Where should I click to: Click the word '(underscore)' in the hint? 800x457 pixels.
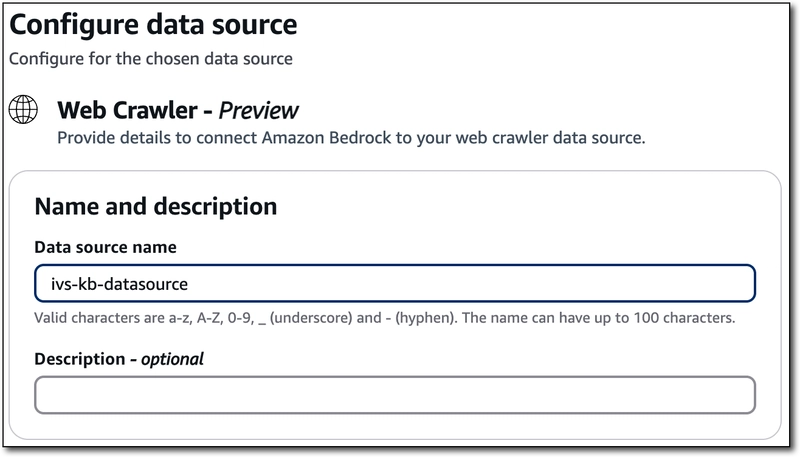(x=311, y=318)
